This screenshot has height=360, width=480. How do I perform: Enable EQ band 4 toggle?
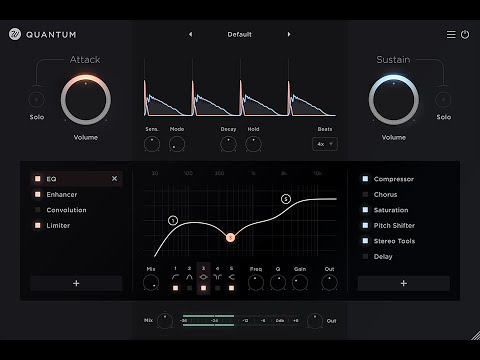click(x=217, y=288)
